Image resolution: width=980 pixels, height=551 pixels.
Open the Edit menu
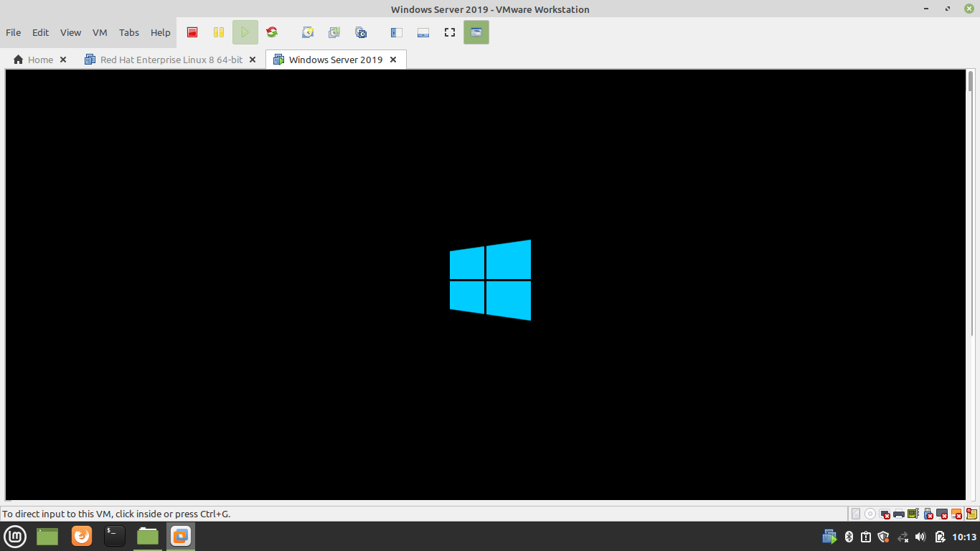(41, 32)
